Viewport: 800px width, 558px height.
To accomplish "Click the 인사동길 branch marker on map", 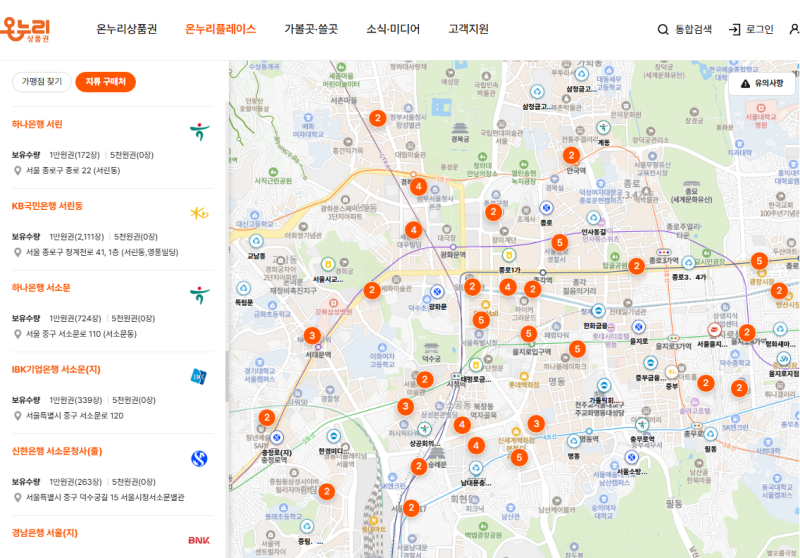I will 593,218.
